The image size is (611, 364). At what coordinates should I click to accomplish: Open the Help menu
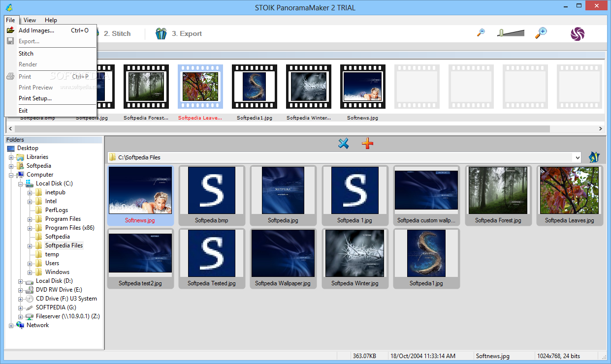tap(51, 20)
